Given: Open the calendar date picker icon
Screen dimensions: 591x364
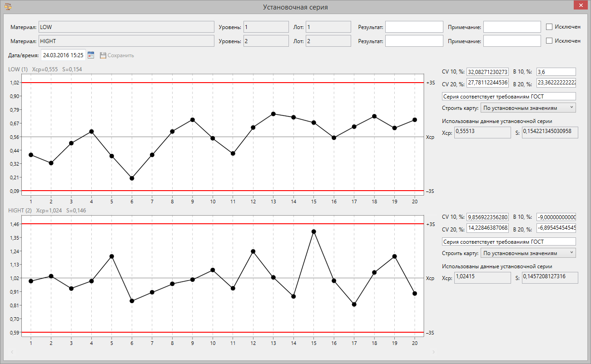Looking at the screenshot, I should pyautogui.click(x=91, y=55).
